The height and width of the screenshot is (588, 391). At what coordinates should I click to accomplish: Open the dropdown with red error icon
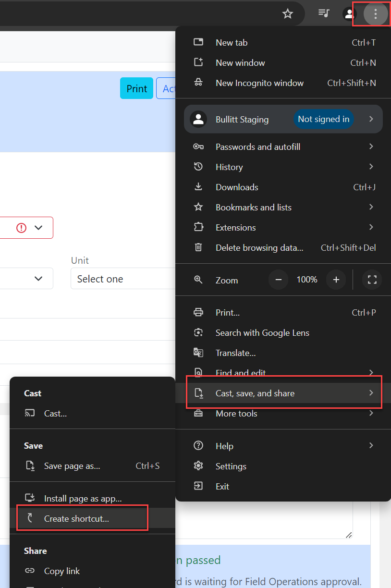[x=26, y=228]
